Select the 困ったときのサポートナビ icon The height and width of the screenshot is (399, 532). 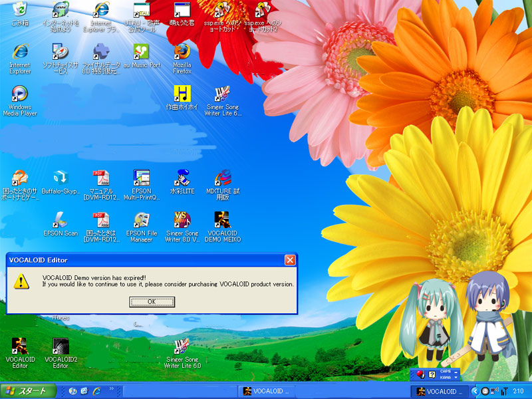pos(20,185)
